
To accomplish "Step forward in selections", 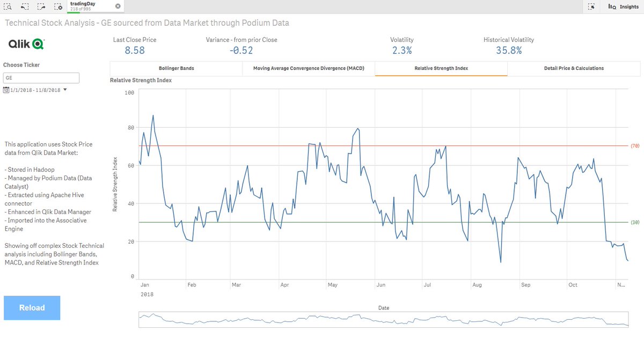I will tap(41, 7).
